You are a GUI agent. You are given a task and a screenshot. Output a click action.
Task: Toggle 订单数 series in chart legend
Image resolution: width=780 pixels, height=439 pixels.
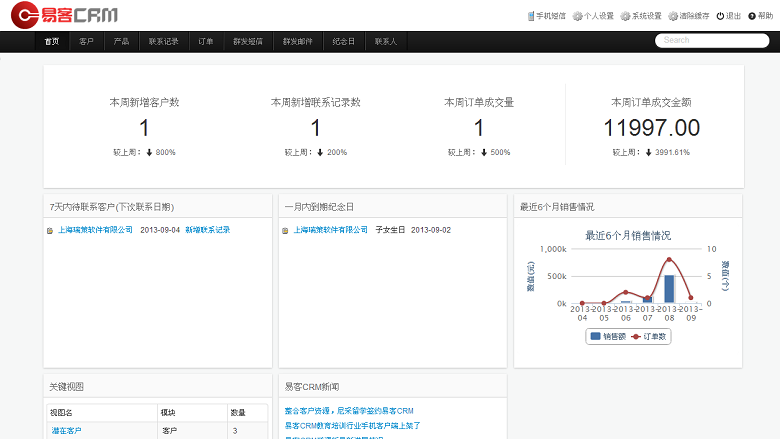[x=650, y=337]
